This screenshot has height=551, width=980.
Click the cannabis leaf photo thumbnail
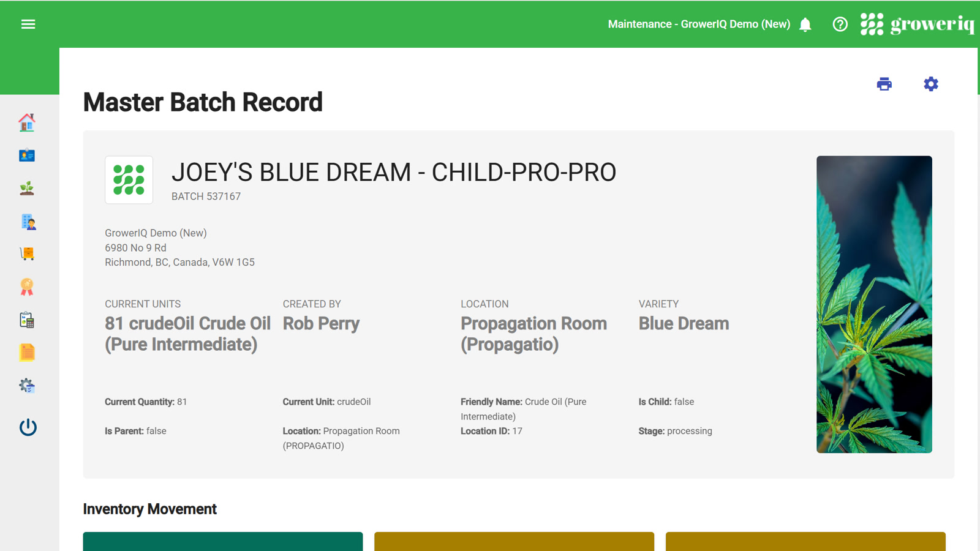pos(874,304)
